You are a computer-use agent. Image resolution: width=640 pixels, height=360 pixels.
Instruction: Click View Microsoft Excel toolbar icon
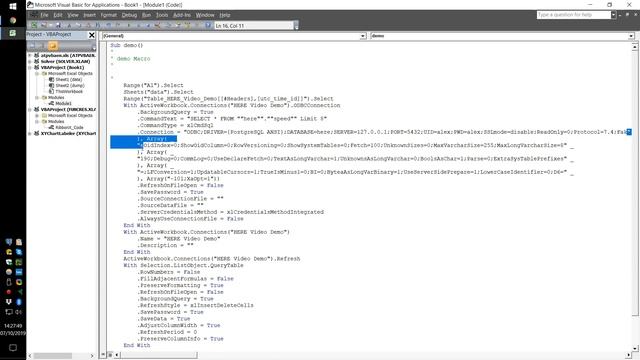click(x=34, y=25)
